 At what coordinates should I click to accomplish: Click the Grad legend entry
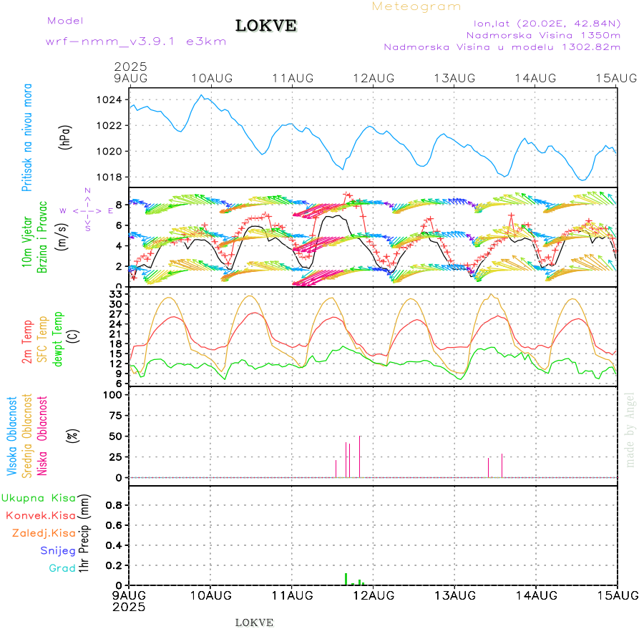tap(62, 568)
